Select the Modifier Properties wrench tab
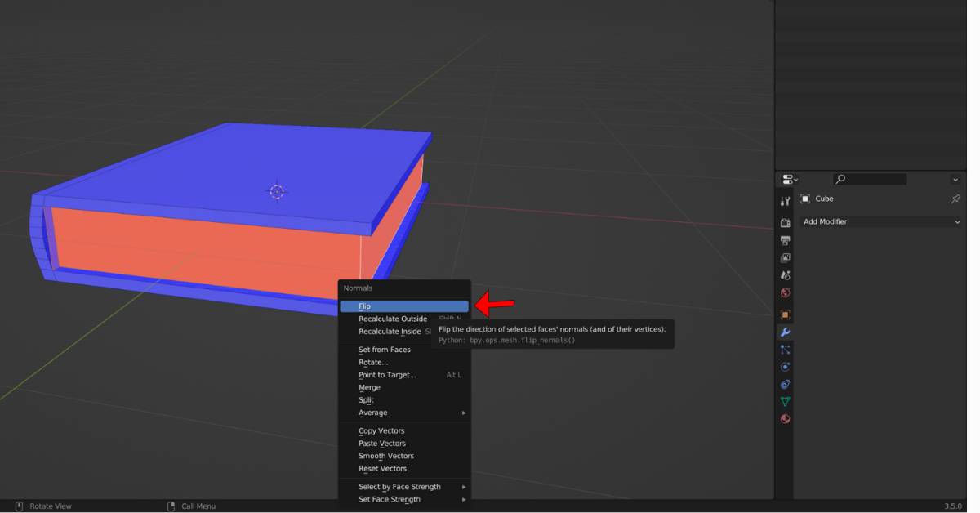Screen dimensions: 980x513 (x=784, y=332)
